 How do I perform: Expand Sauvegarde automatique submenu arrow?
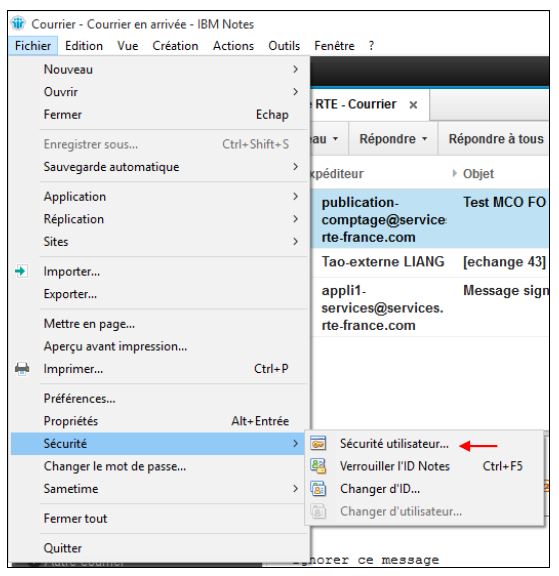coord(295,166)
